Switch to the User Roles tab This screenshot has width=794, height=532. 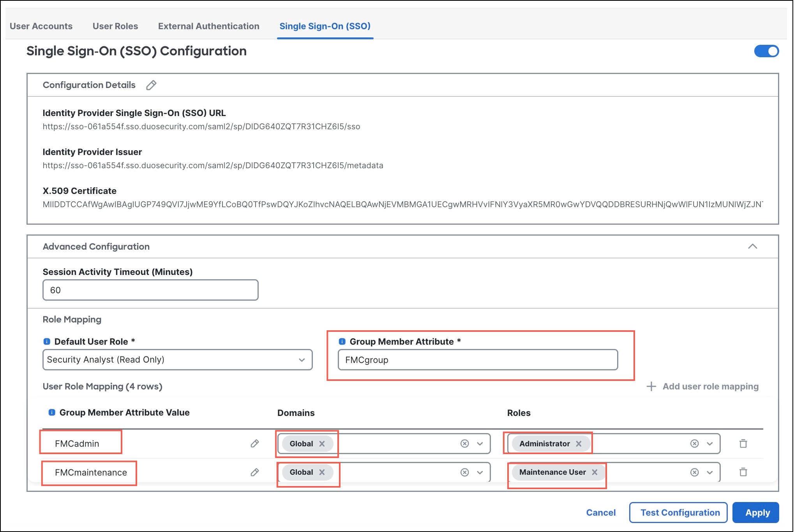(x=115, y=26)
